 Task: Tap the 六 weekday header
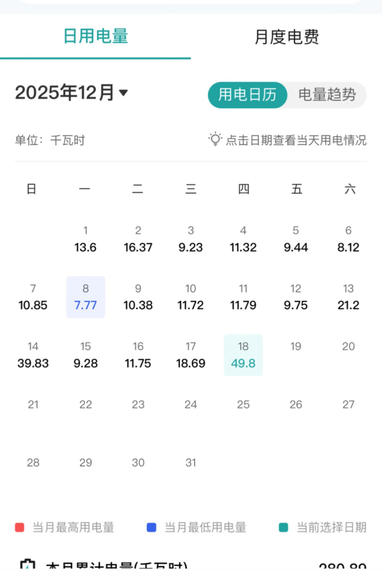click(350, 189)
